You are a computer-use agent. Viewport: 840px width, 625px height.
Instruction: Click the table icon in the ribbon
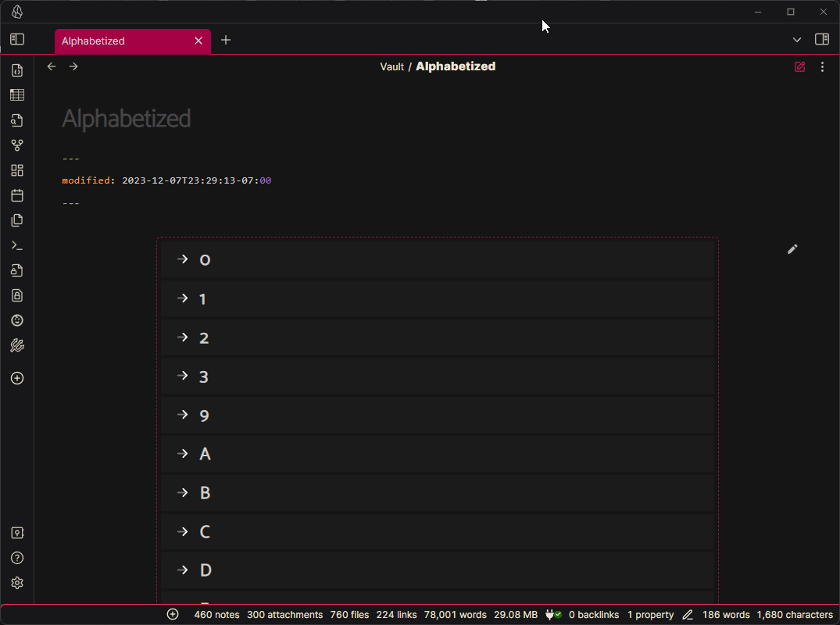17,95
